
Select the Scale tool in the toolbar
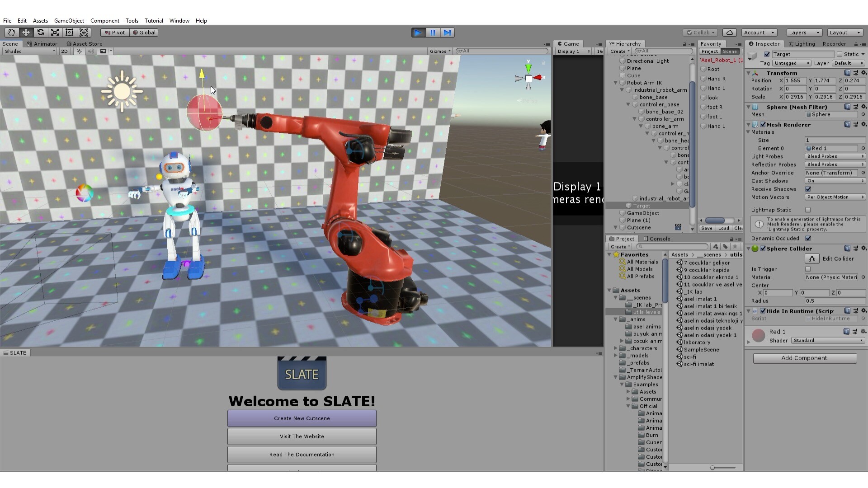click(55, 33)
